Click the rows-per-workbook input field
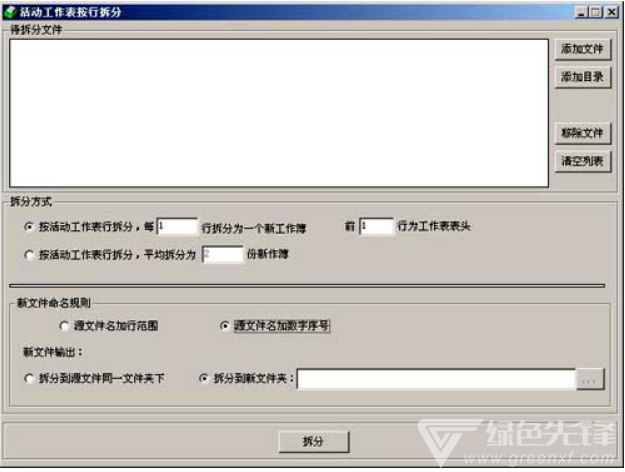Viewport: 625px width, 472px height. (x=177, y=226)
